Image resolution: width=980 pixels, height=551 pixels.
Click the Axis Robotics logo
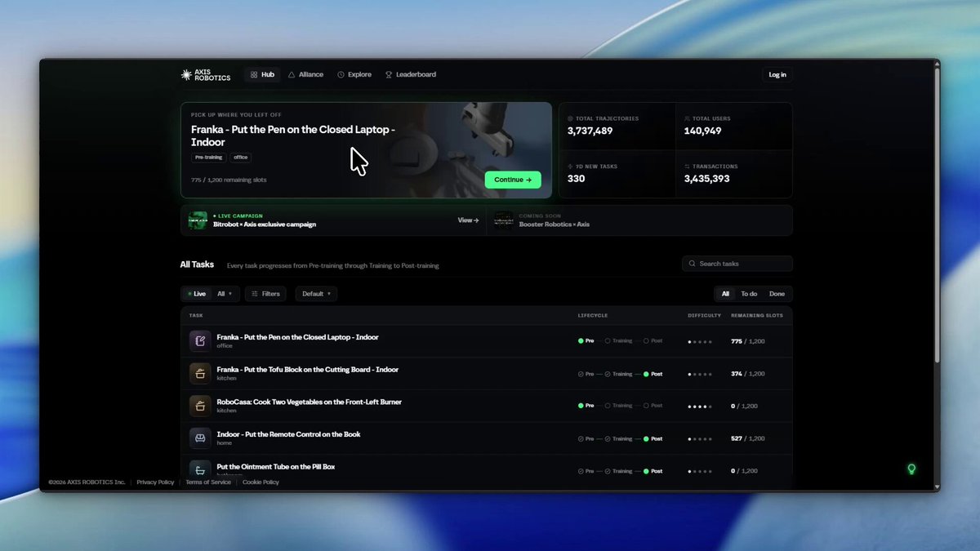[x=206, y=74]
